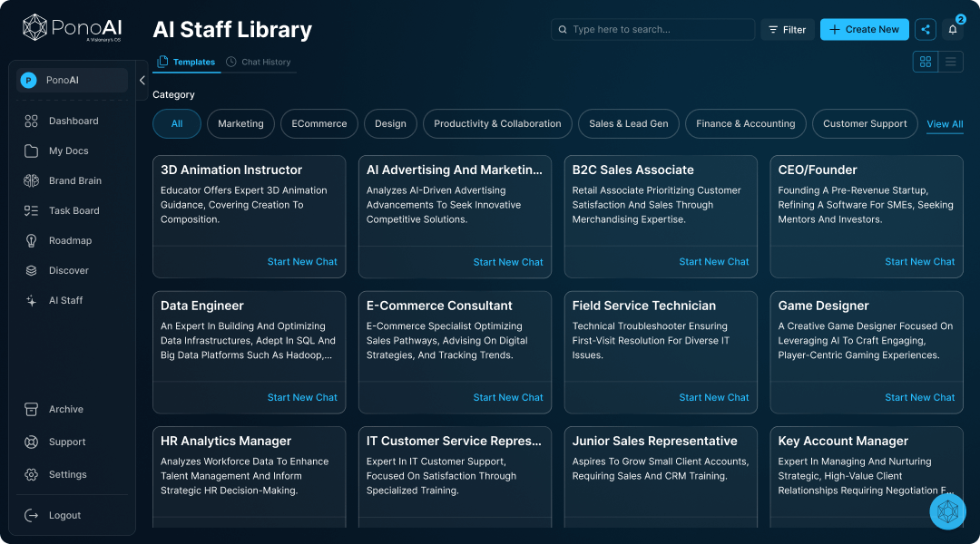Select the Marketing category filter

click(240, 123)
